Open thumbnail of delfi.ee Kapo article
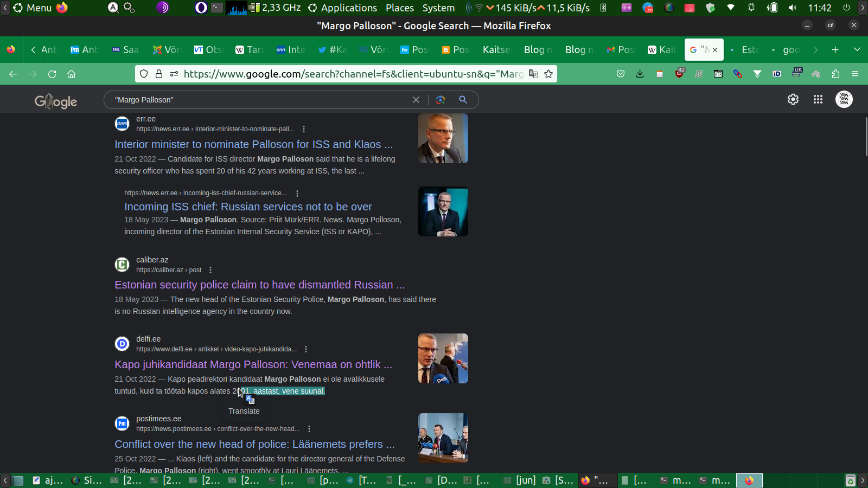Viewport: 868px width, 488px height. point(443,358)
